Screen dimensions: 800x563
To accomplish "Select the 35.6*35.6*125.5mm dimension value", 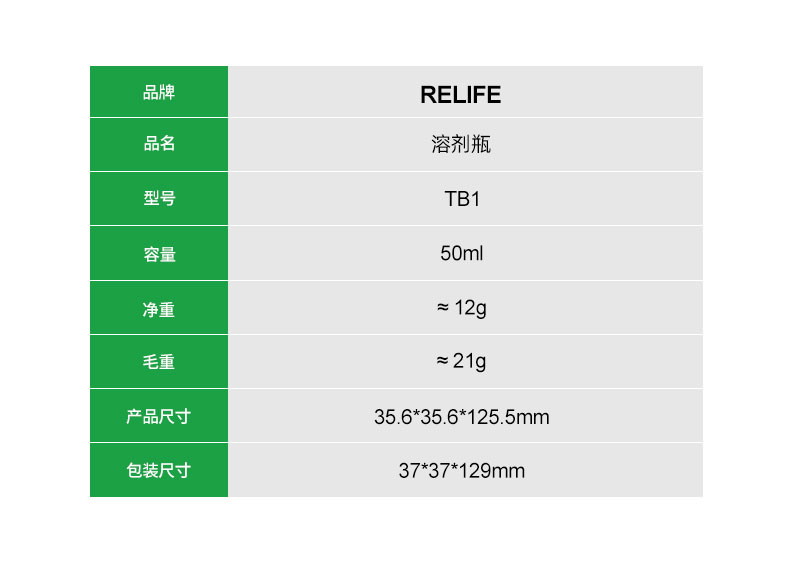I will (461, 417).
